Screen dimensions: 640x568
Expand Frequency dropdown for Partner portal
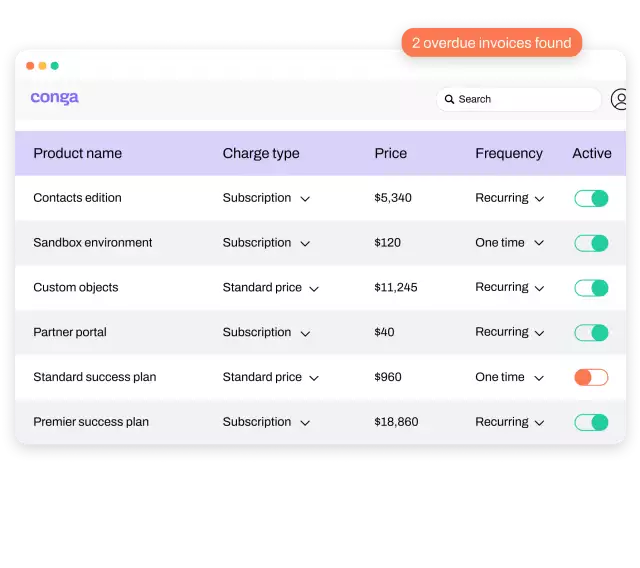click(x=539, y=333)
